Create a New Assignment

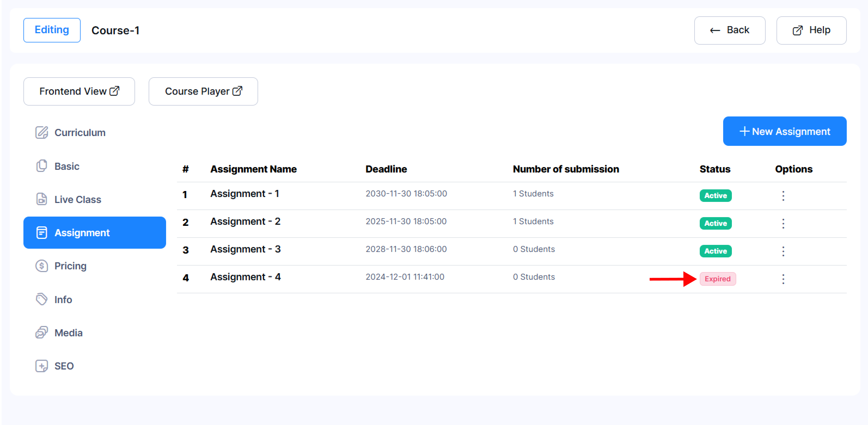[784, 131]
